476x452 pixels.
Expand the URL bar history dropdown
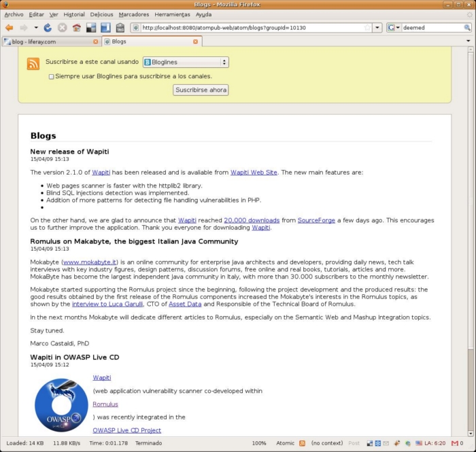377,28
